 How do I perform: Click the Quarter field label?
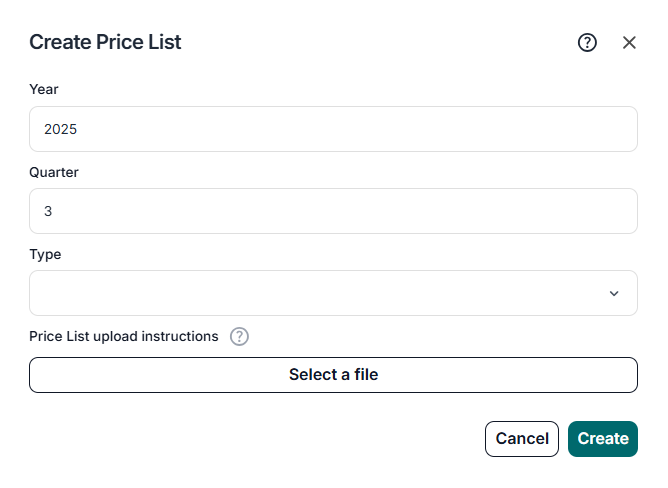[x=54, y=172]
